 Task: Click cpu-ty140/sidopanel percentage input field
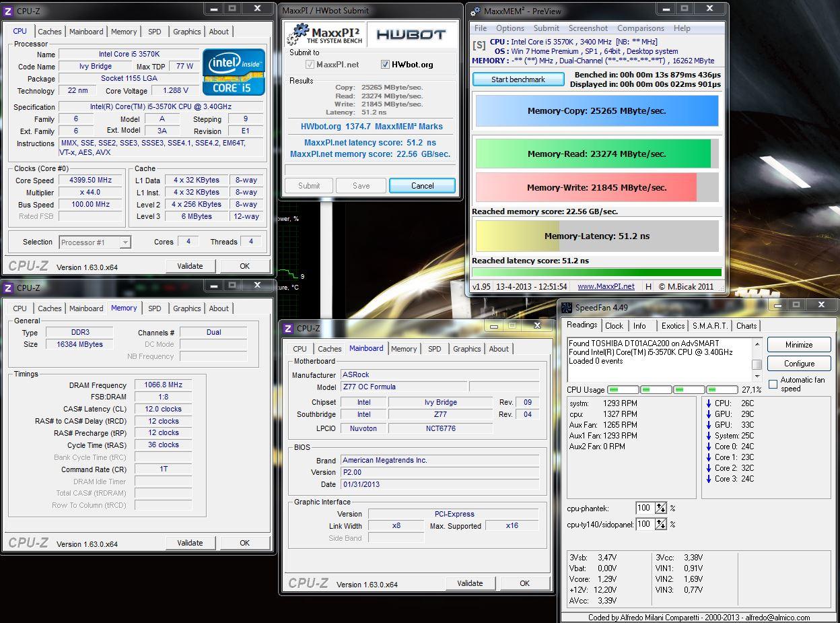pos(645,524)
